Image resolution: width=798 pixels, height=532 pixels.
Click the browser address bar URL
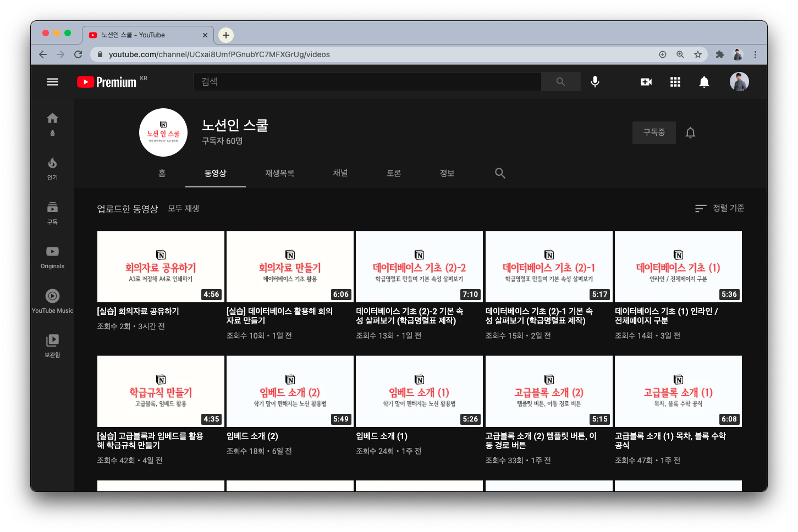219,54
